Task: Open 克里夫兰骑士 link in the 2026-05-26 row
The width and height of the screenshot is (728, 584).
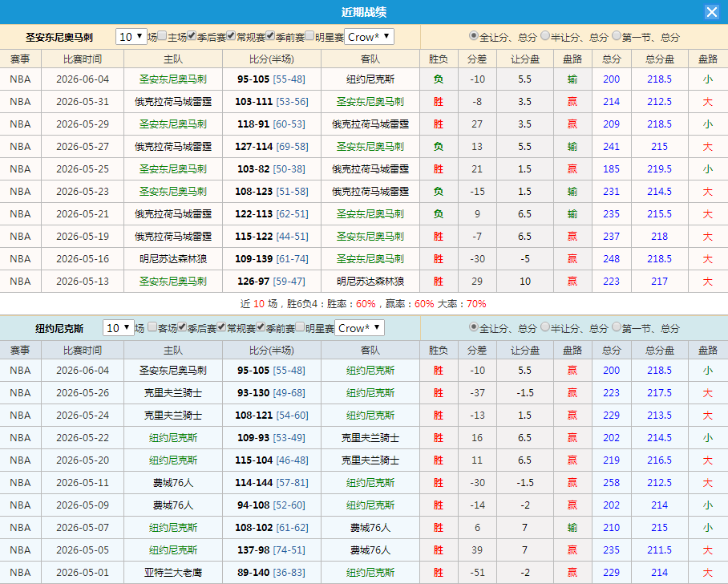Action: click(x=173, y=393)
